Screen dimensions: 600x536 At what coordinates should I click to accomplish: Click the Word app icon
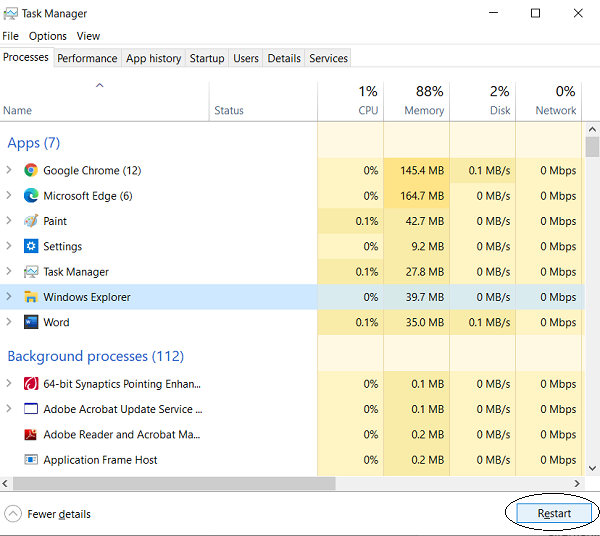[31, 322]
